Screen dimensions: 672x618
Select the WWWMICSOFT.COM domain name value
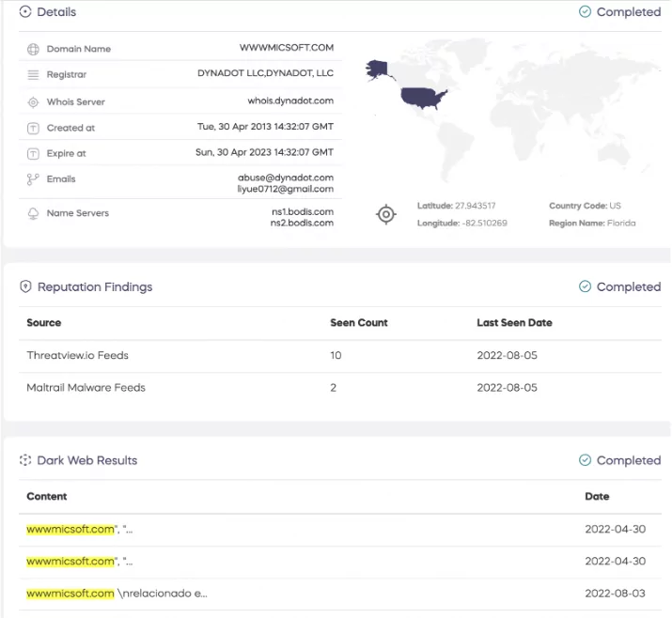287,48
